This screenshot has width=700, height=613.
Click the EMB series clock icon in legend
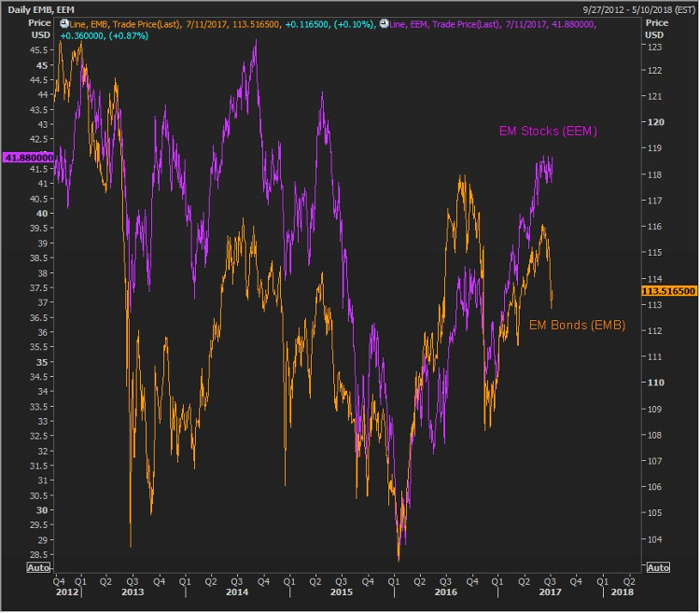63,22
